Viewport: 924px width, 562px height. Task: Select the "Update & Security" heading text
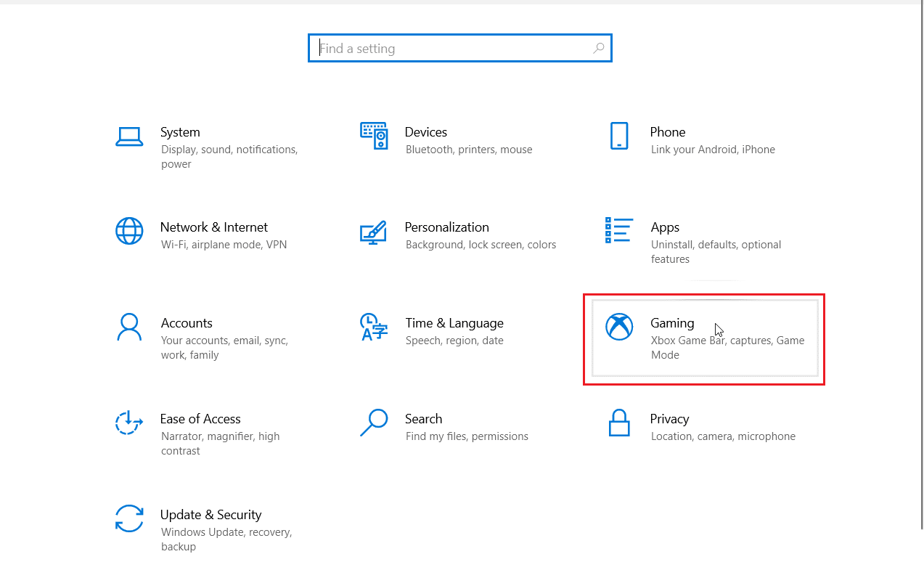(210, 515)
